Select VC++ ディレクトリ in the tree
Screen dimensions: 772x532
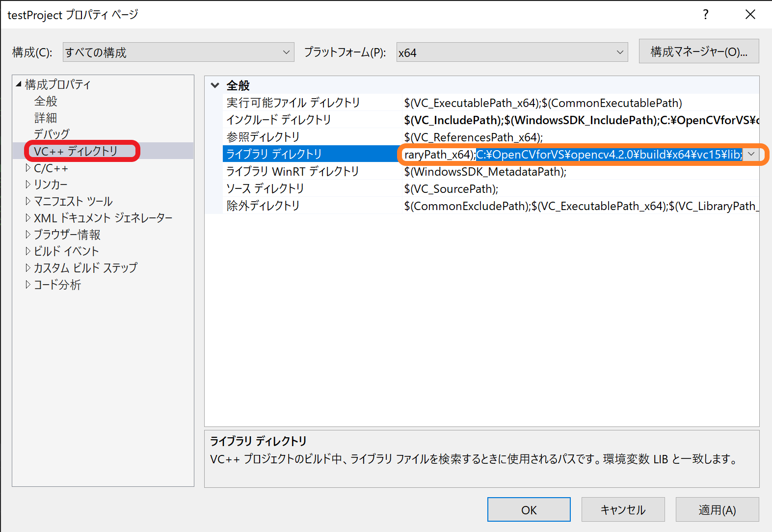coord(76,151)
